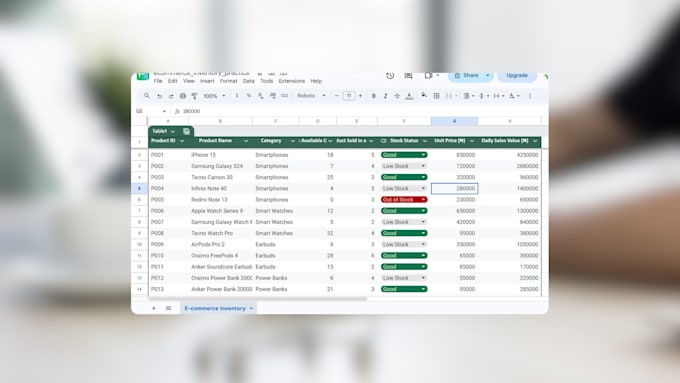Viewport: 680px width, 383px height.
Task: Click the search menus magnifier icon
Action: pyautogui.click(x=147, y=96)
